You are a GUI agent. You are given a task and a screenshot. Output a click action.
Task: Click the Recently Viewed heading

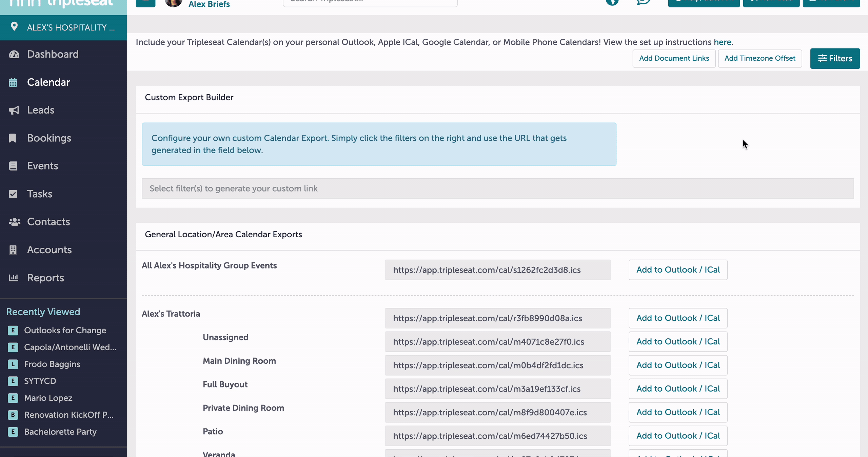click(x=43, y=312)
